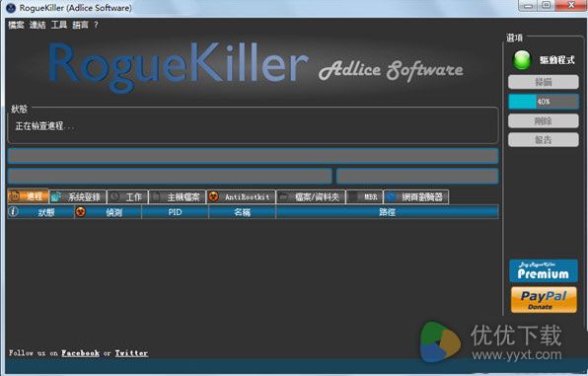Click the green driver status indicator
Image resolution: width=588 pixels, height=376 pixels.
point(522,60)
